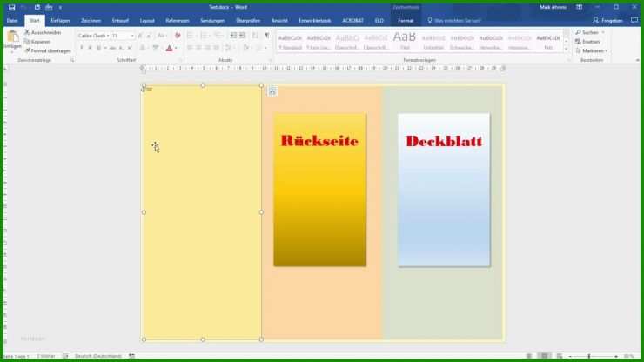
Task: Open the layout options icon beside the selected shape
Action: [x=272, y=91]
